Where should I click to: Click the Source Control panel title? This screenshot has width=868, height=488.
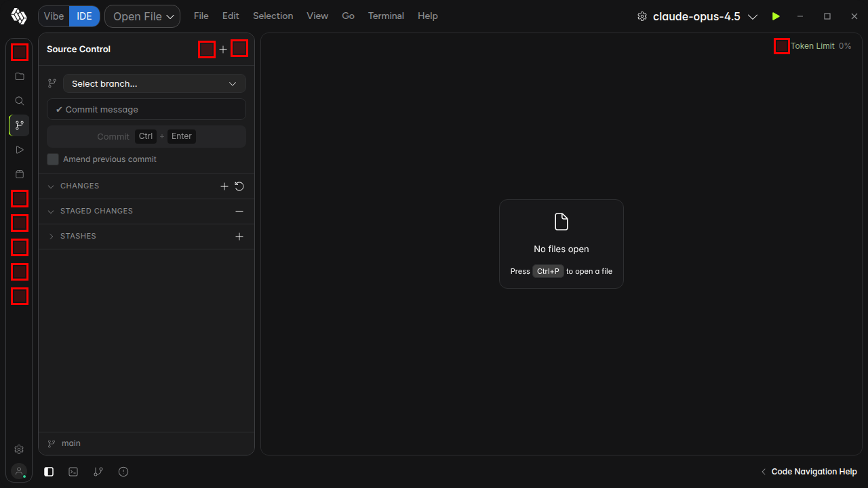(79, 49)
